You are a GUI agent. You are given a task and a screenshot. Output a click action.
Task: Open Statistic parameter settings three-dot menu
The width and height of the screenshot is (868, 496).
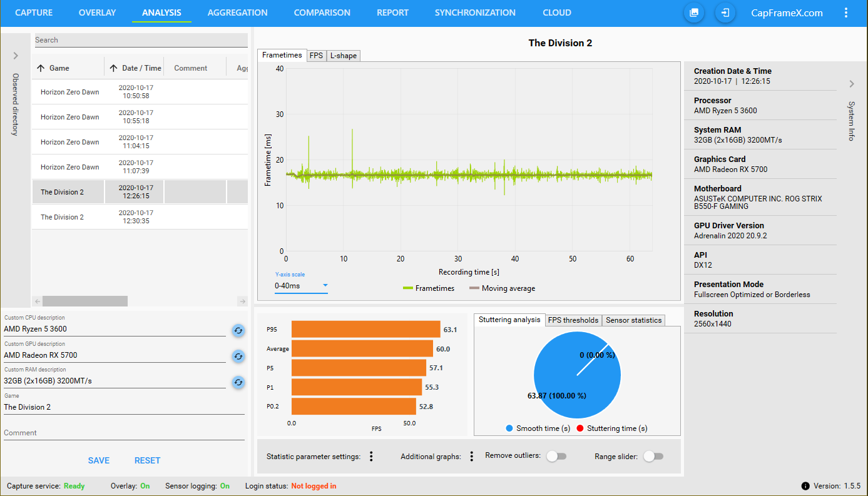[371, 457]
